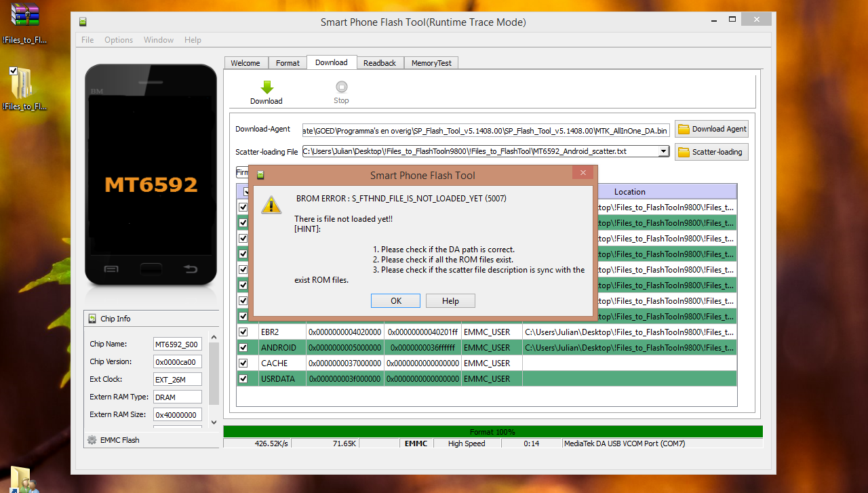Screen dimensions: 868x493
Task: Switch to the MemoryTest tab
Action: point(431,63)
